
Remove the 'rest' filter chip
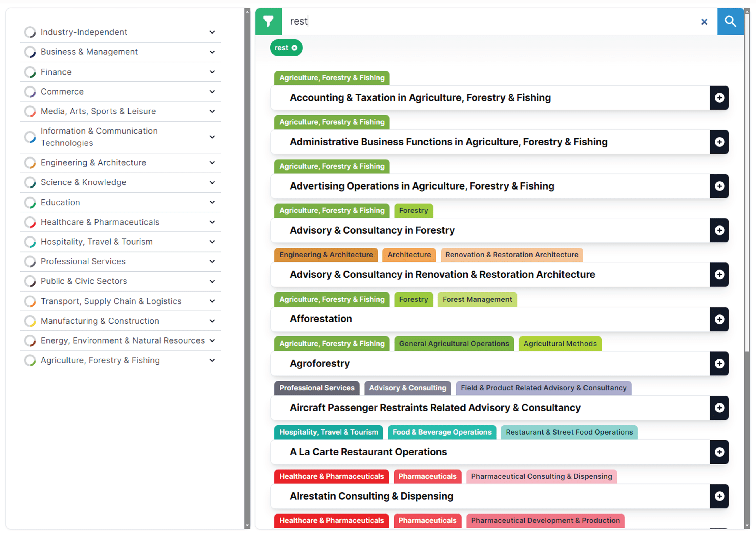294,48
